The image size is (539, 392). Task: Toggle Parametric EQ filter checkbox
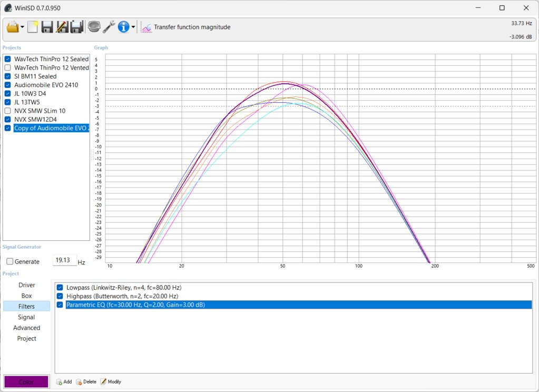[60, 305]
